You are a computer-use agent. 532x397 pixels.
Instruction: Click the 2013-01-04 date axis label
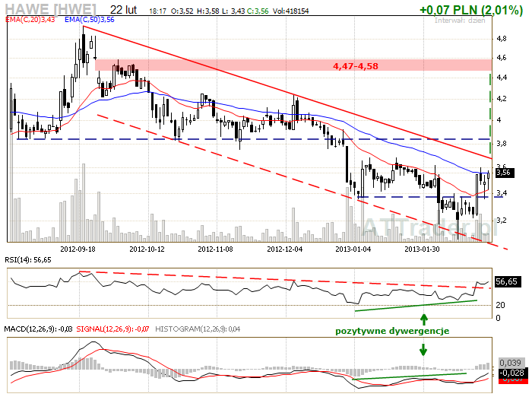(353, 249)
